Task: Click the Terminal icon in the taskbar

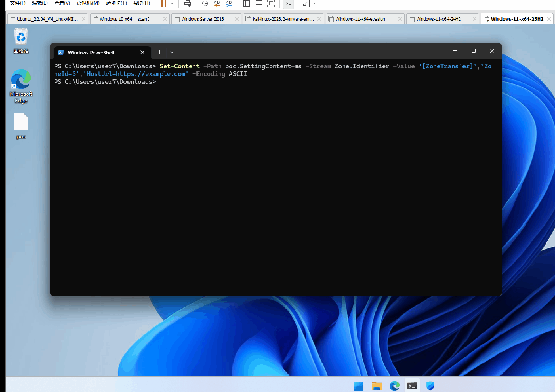Action: [x=413, y=386]
